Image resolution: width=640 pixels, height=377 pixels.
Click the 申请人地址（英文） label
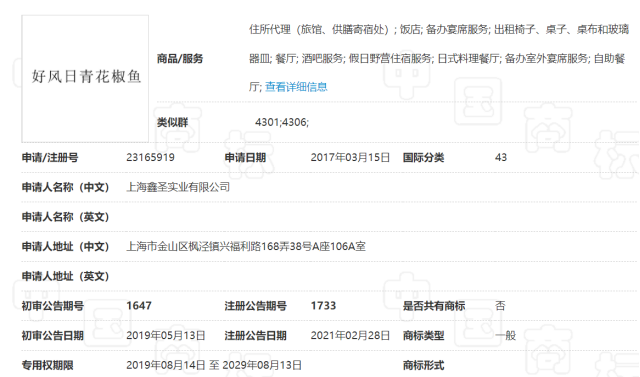(65, 276)
